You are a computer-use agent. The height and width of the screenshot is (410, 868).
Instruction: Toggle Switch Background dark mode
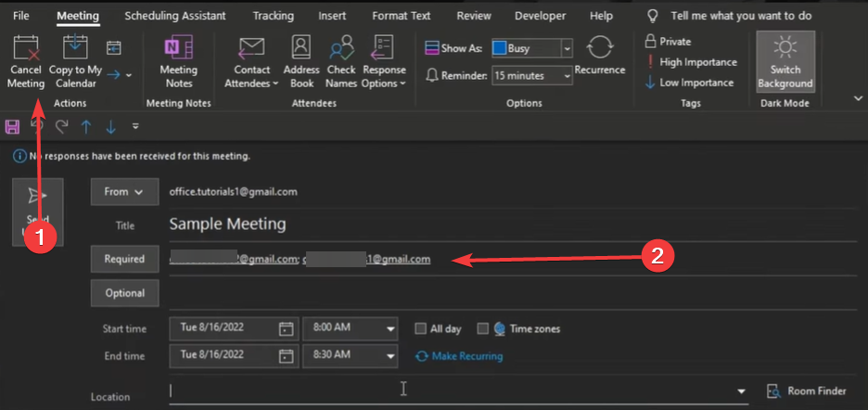pos(785,61)
